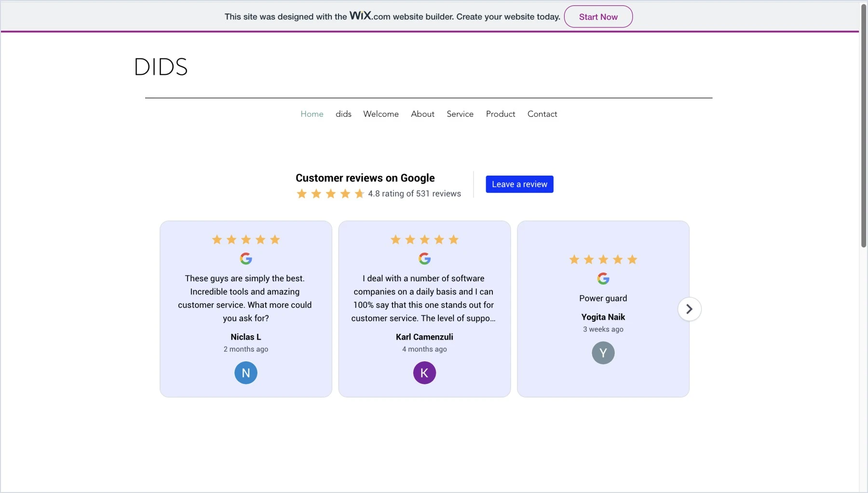Open the Welcome page
This screenshot has width=868, height=493.
tap(381, 114)
